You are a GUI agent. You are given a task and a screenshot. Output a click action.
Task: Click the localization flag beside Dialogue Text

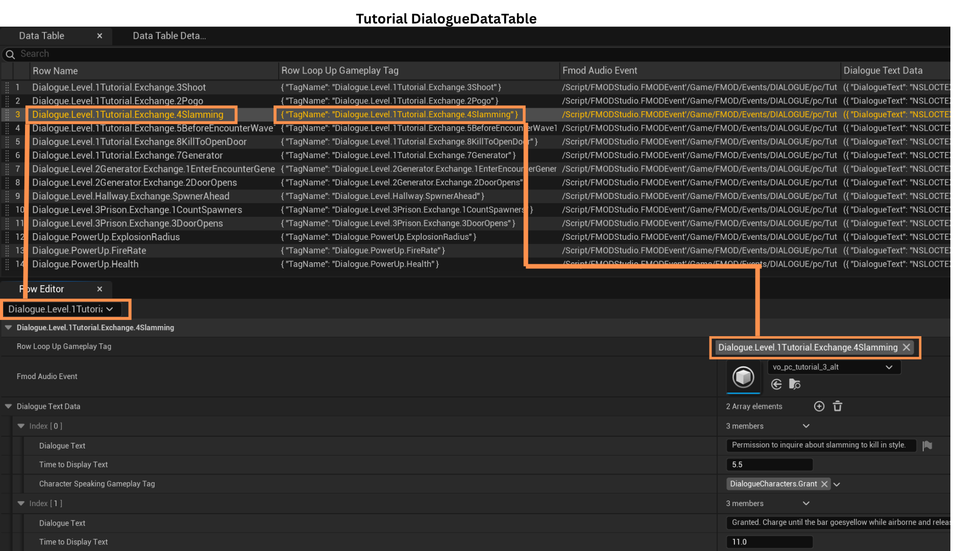tap(927, 445)
